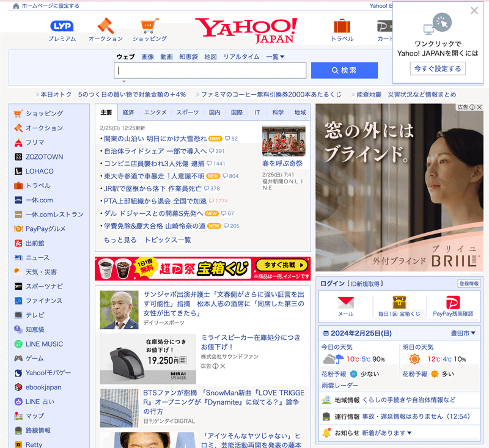Open LOHACO in the left sidebar

40,171
